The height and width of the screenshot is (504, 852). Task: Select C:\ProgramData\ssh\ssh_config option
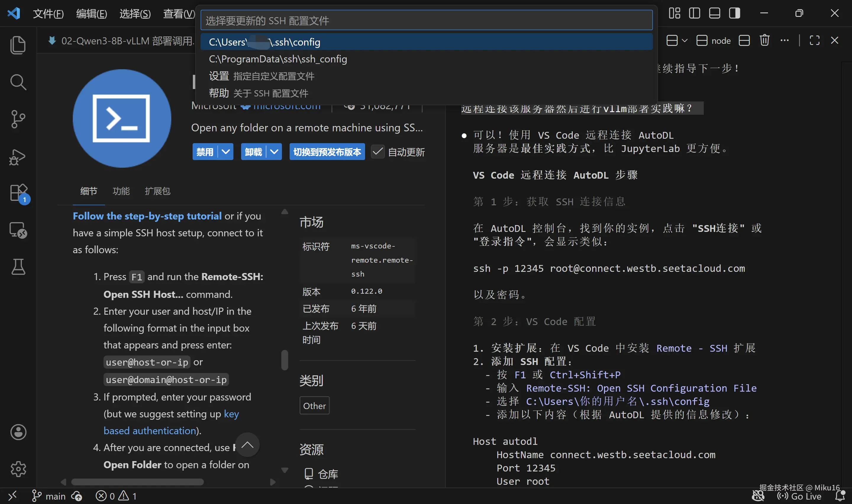tap(278, 59)
